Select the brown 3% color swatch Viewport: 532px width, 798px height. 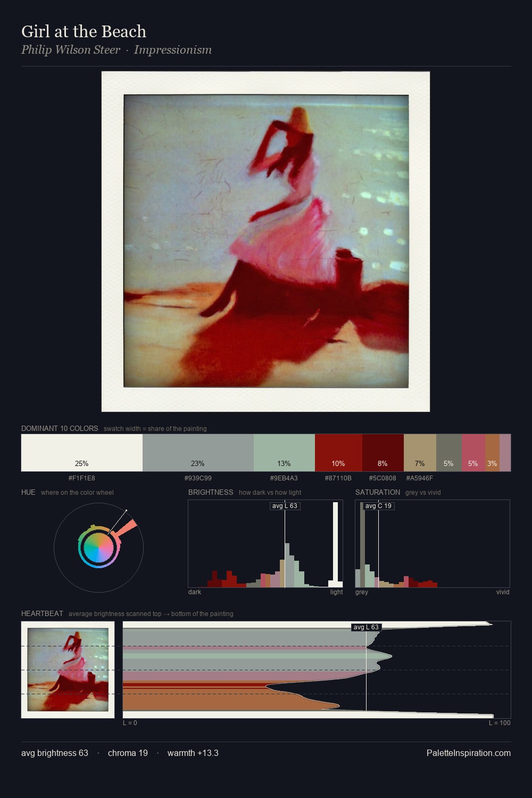coord(492,453)
